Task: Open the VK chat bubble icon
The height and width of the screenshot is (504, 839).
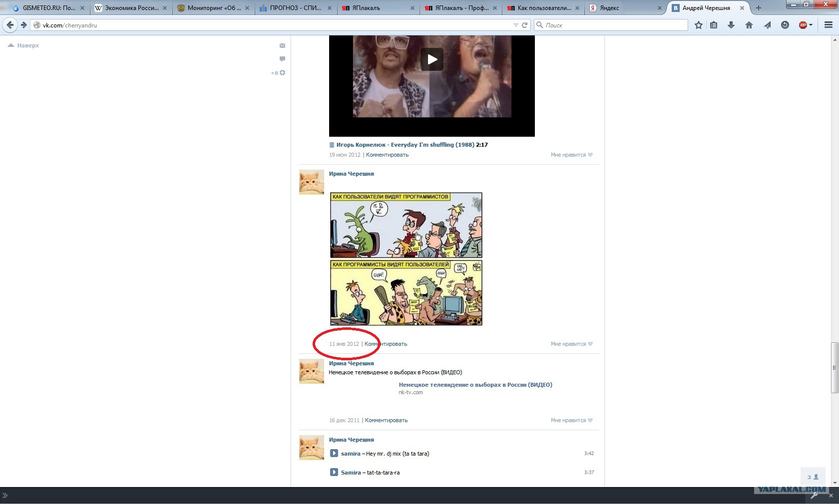Action: [x=282, y=59]
